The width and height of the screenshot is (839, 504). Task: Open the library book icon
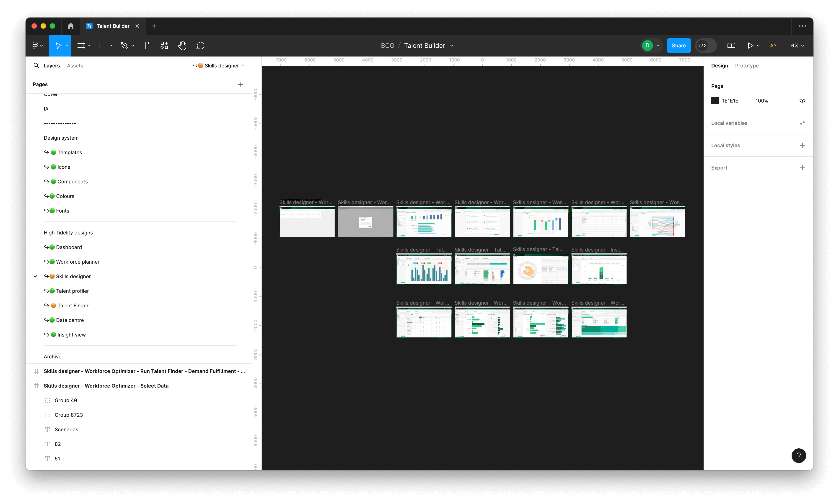(731, 46)
